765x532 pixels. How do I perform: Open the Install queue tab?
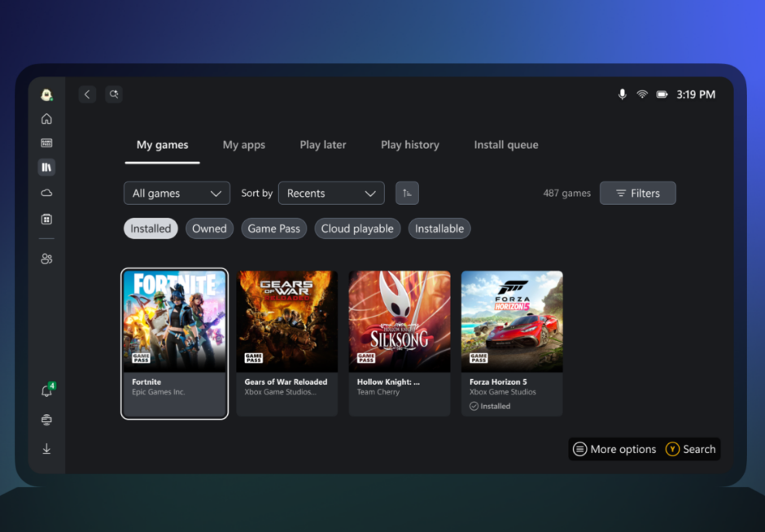point(506,145)
